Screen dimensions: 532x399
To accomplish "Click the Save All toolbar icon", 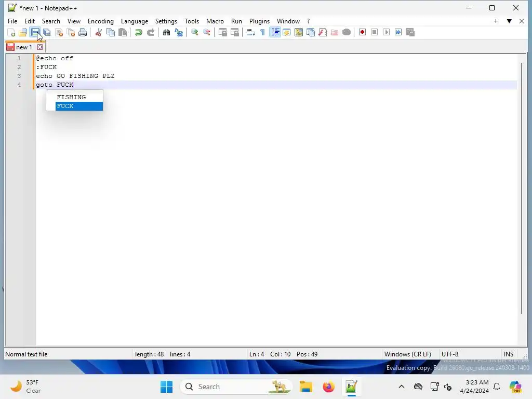I will point(47,33).
